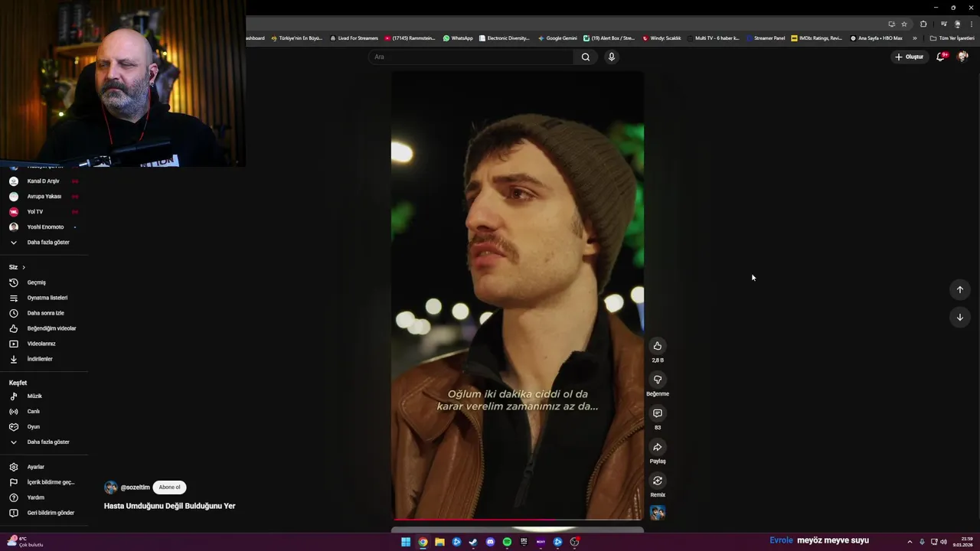Open Streamer Panel bookmark
Screen dimensions: 980x551
click(x=766, y=38)
